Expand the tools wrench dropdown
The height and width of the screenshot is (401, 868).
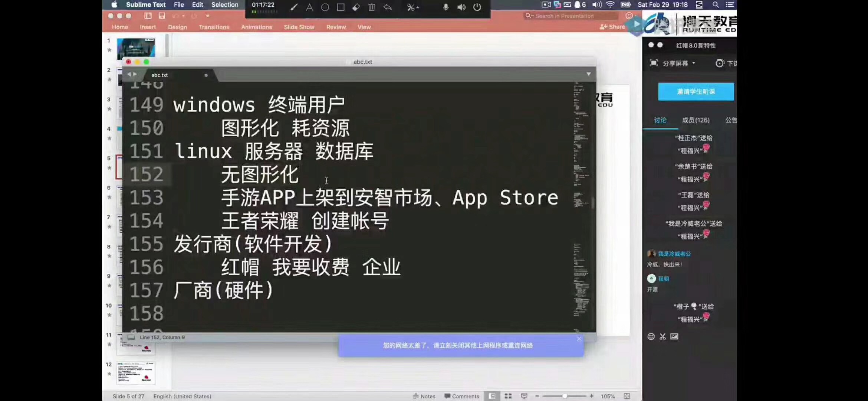click(412, 7)
